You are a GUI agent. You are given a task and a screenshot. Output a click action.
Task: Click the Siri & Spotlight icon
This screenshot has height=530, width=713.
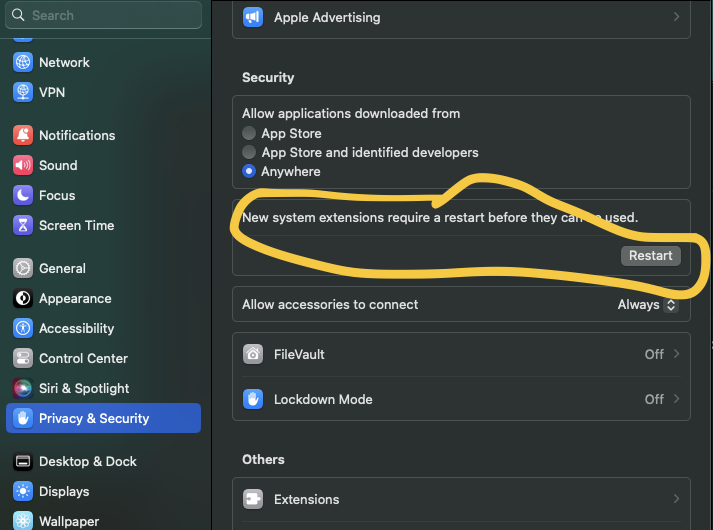coord(23,388)
